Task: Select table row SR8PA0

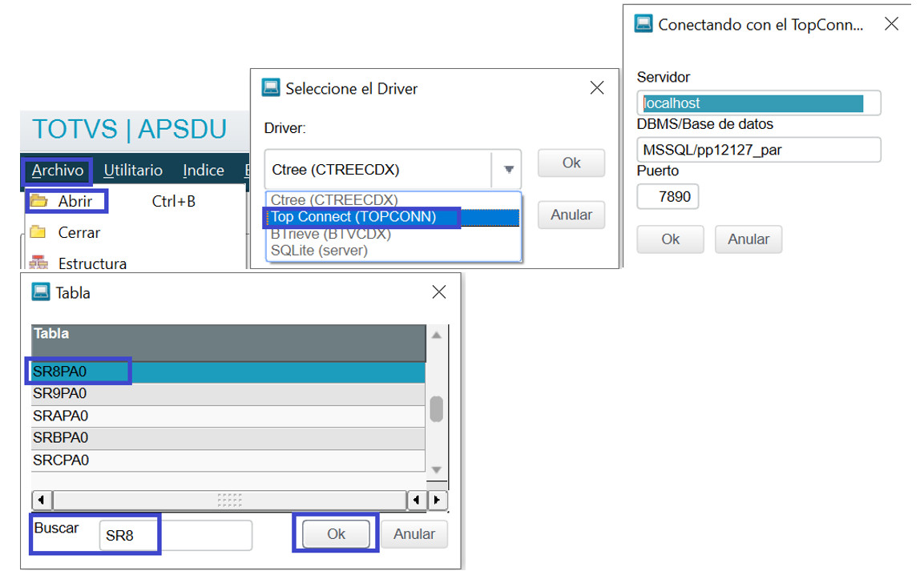Action: [228, 372]
